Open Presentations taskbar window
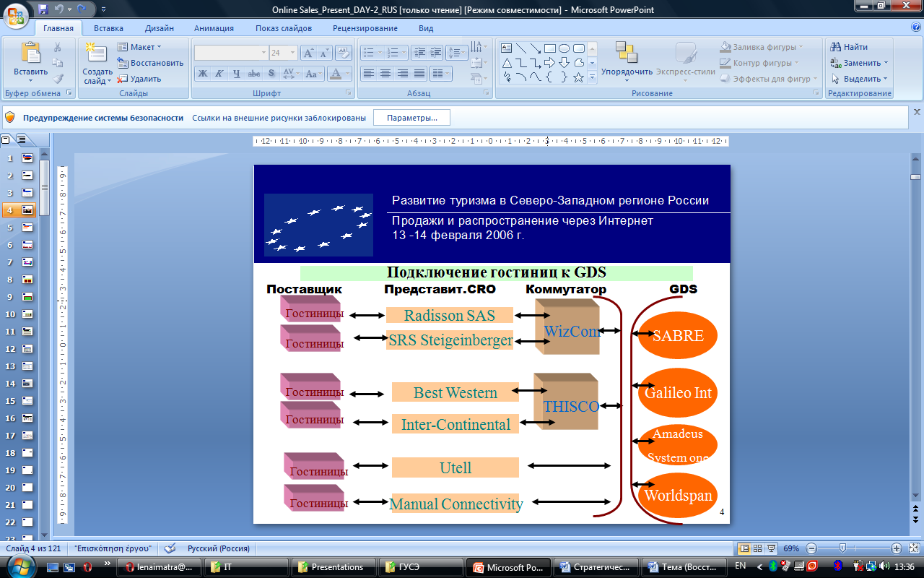Viewport: 924px width, 578px height. tap(335, 567)
